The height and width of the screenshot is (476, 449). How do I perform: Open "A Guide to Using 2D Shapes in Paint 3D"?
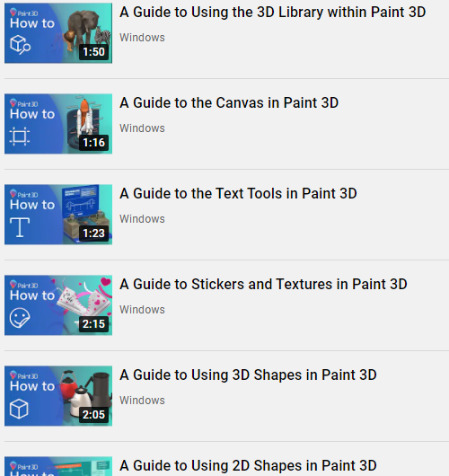click(x=249, y=466)
